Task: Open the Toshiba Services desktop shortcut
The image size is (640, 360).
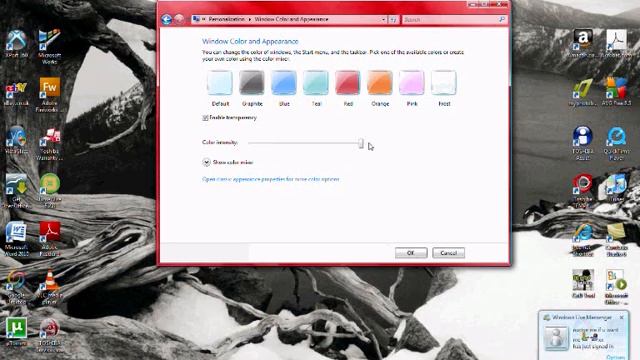Action: (49, 336)
